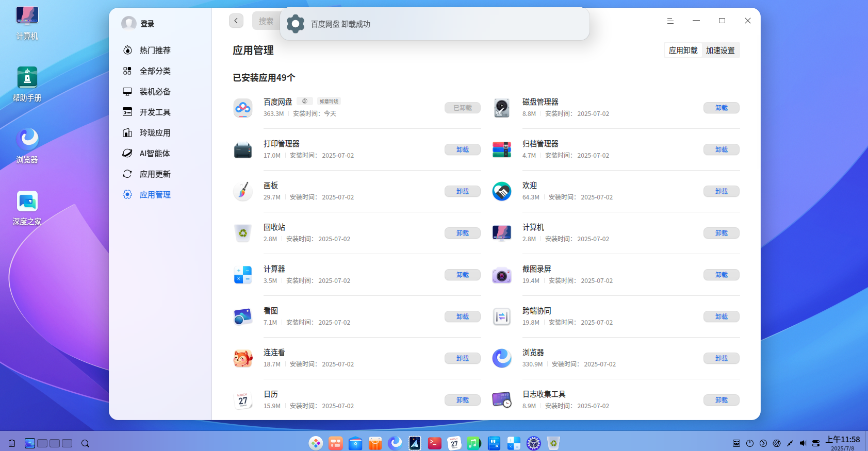Click the 看图 app icon

click(x=243, y=316)
